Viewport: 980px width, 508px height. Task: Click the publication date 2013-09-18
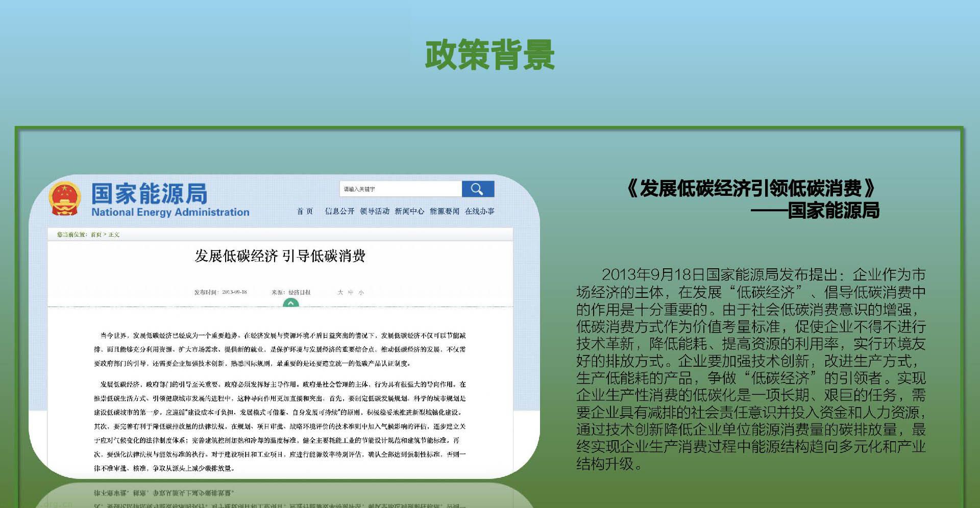point(234,292)
